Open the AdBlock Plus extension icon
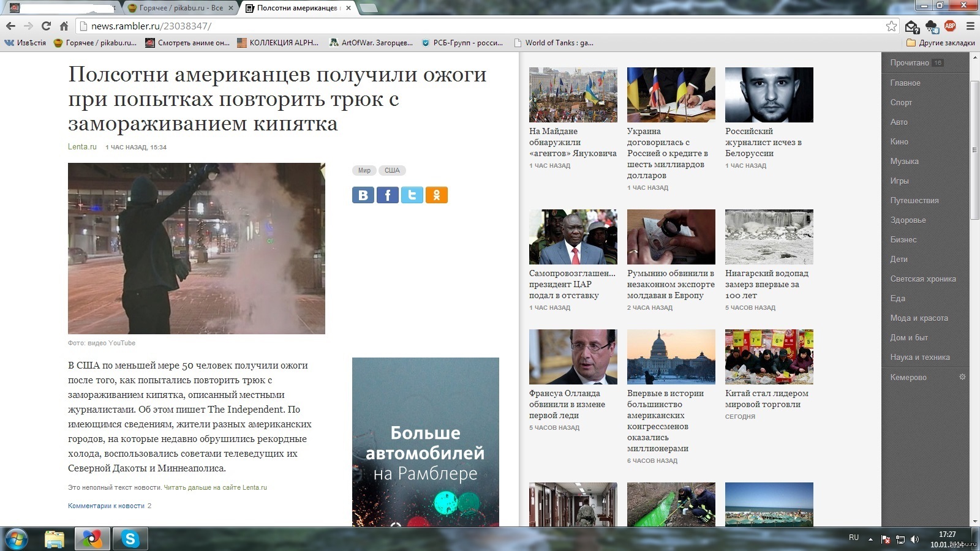The image size is (980, 551). coord(950,26)
